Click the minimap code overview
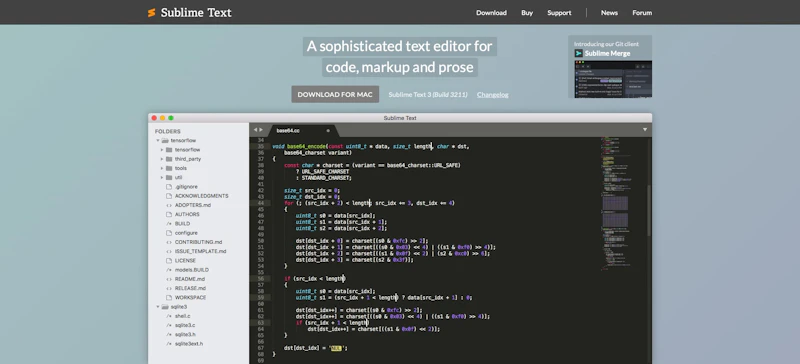The height and width of the screenshot is (364, 800). click(615, 204)
